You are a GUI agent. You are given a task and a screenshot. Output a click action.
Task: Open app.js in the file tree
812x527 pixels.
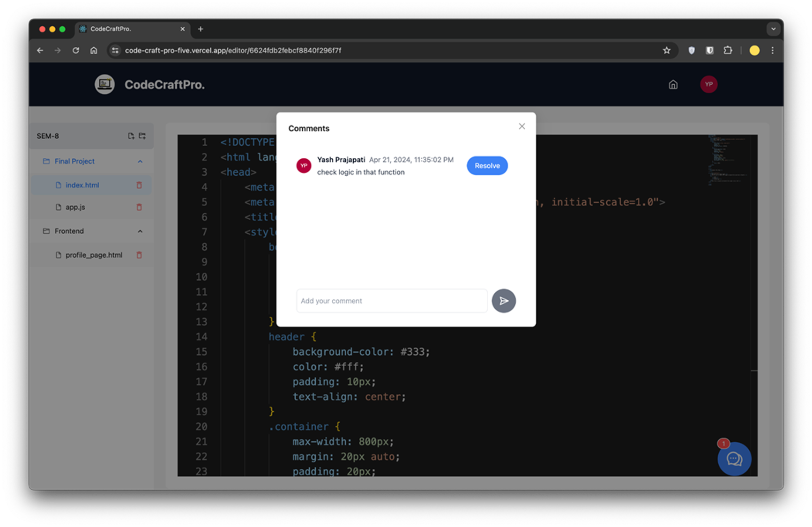[x=75, y=207]
